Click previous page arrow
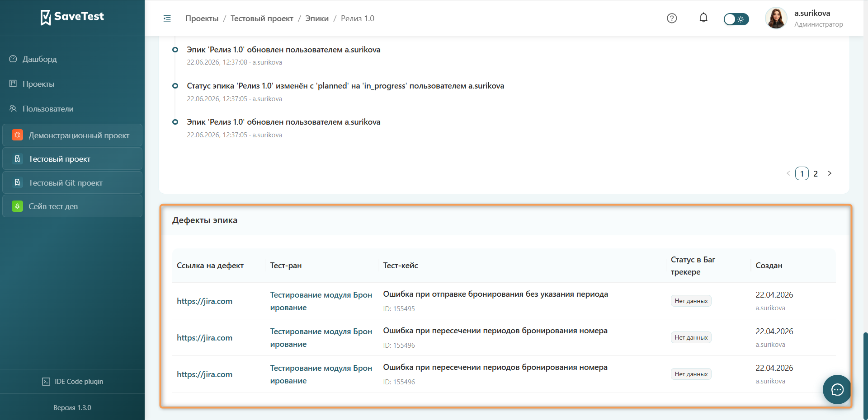 click(x=788, y=173)
